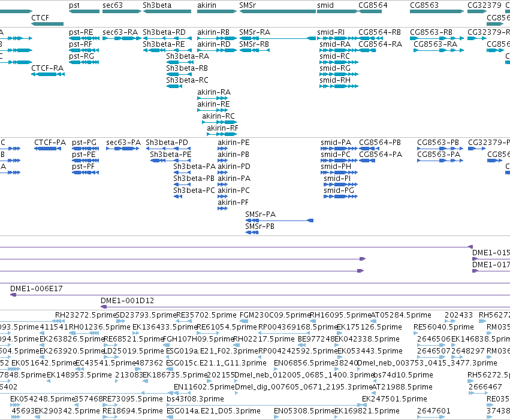The width and height of the screenshot is (510, 420).
Task: Select transcript akirin-RB
Action: tap(217, 38)
